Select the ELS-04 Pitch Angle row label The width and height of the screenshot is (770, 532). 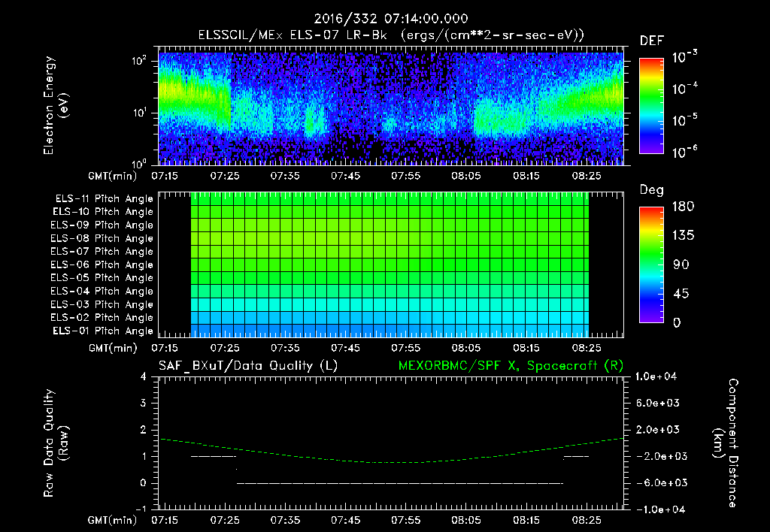102,292
